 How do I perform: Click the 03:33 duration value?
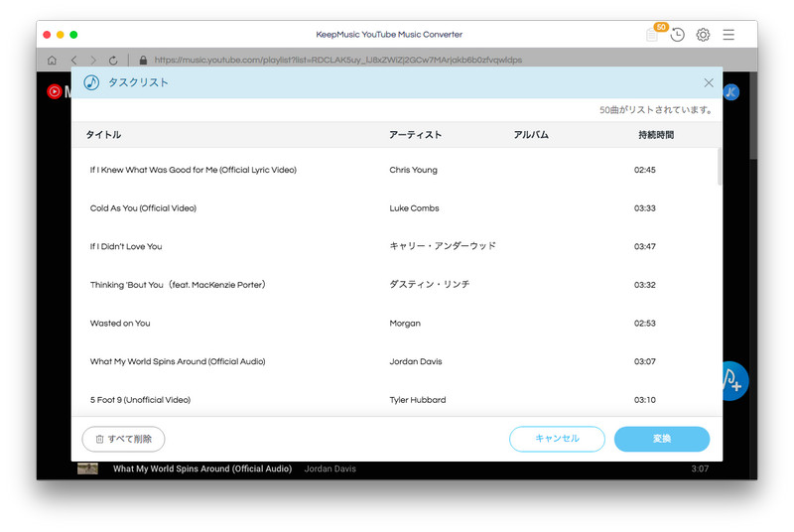click(x=644, y=208)
